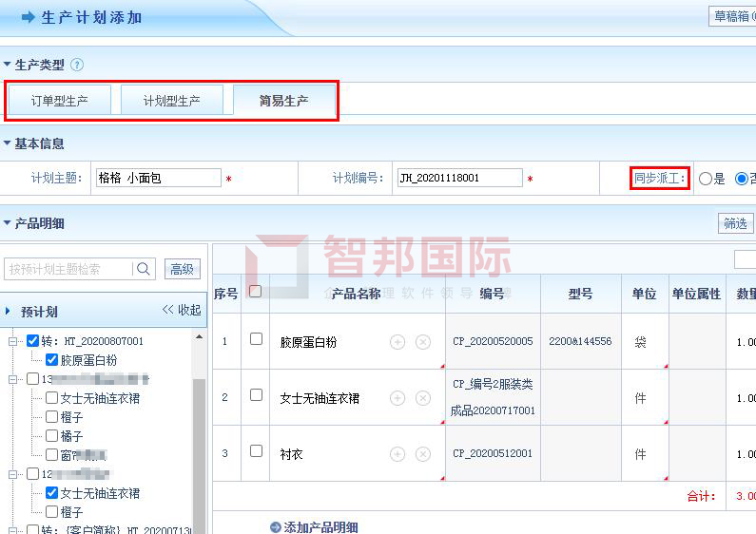Image resolution: width=756 pixels, height=534 pixels.
Task: Click the 序号 column header
Action: [225, 294]
